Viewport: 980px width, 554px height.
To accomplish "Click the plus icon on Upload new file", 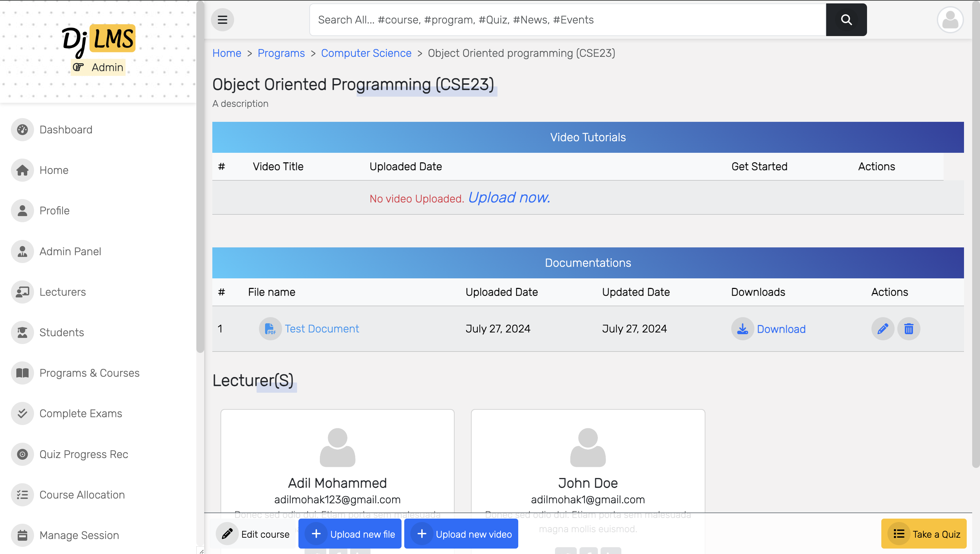I will 316,534.
